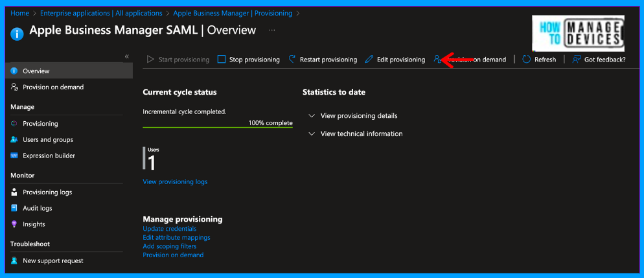Click Provision on demand link under Manage provisioning
The width and height of the screenshot is (644, 278).
point(173,255)
